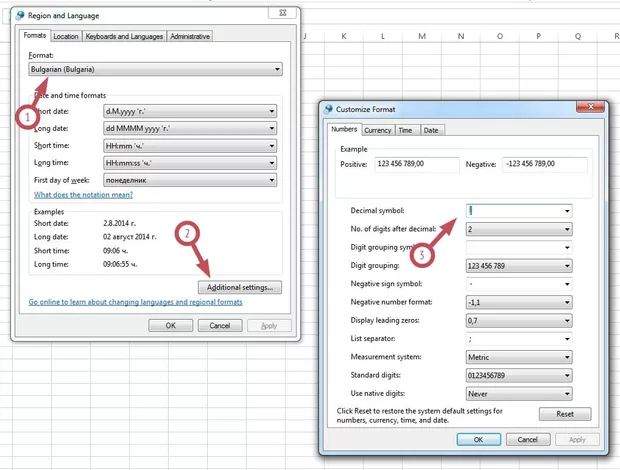The image size is (620, 470).
Task: Select the Time tab
Action: pos(405,130)
